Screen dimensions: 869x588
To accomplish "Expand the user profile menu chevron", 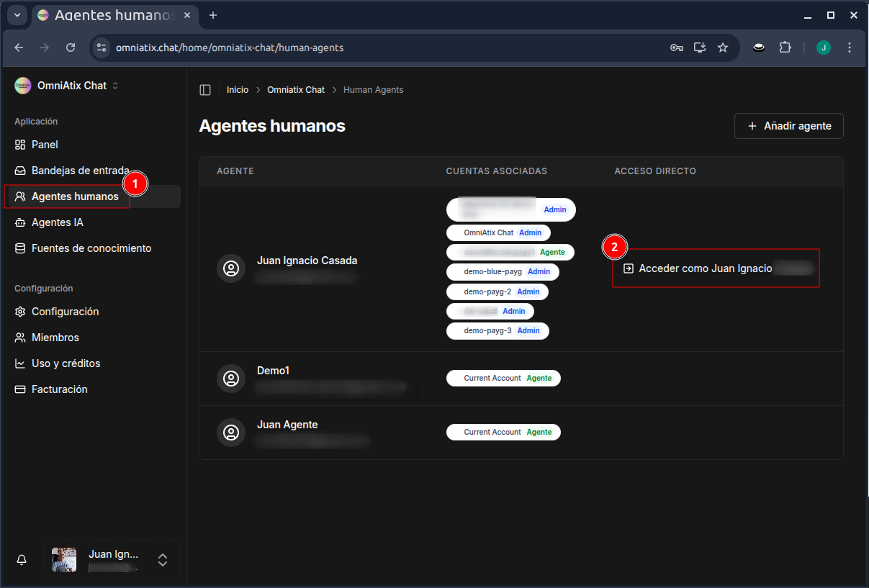I will [163, 560].
